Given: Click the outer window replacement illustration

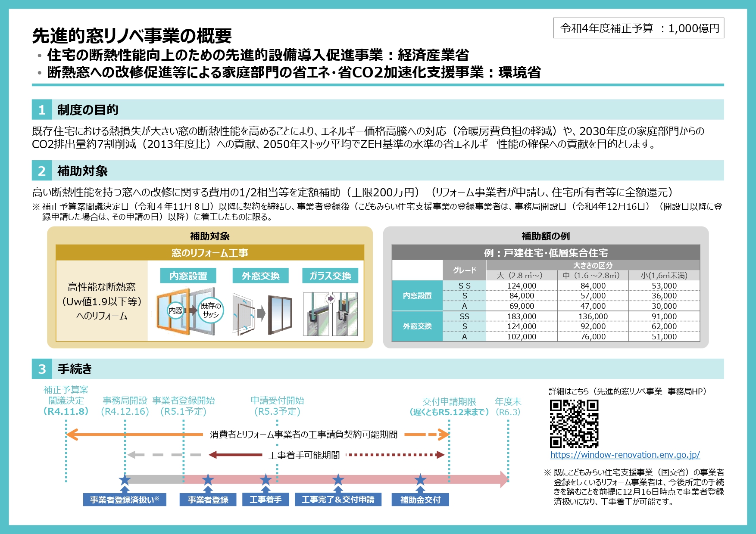Looking at the screenshot, I should [x=261, y=314].
